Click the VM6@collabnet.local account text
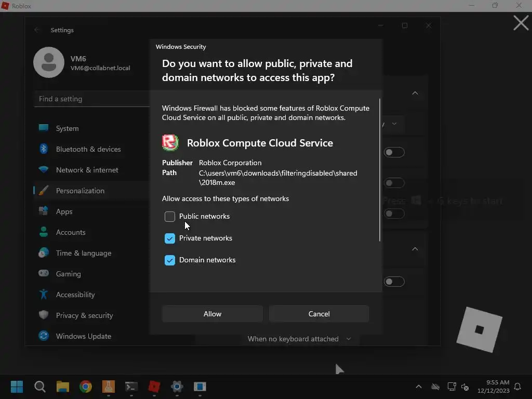This screenshot has width=532, height=399. click(x=100, y=68)
